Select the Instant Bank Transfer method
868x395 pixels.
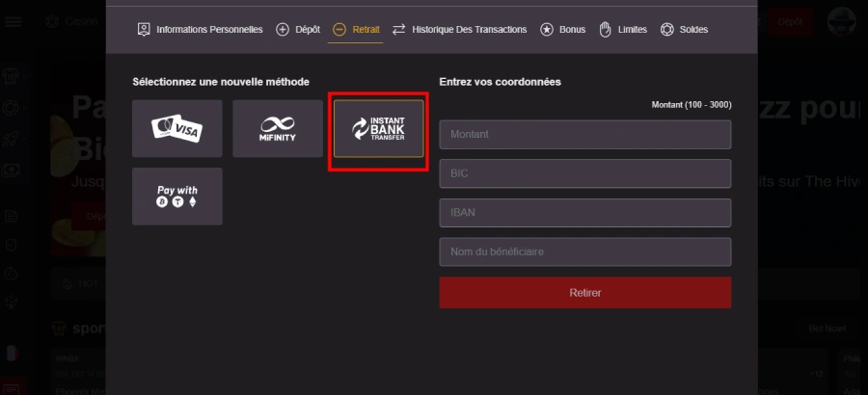(379, 128)
